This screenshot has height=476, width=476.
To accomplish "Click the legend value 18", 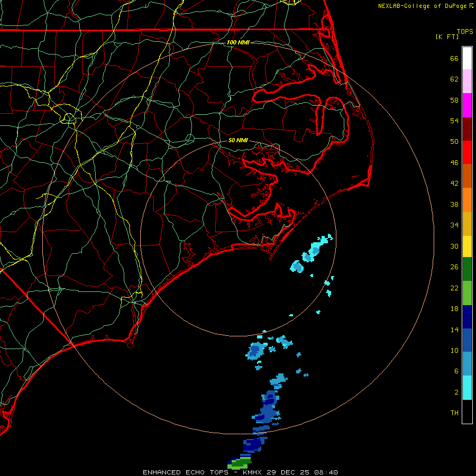I will click(454, 309).
